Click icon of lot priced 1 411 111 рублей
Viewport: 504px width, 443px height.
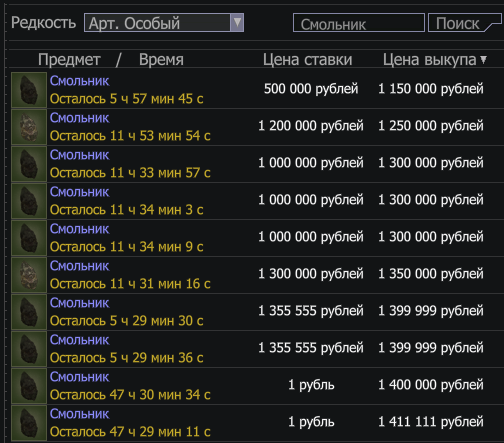coord(29,423)
